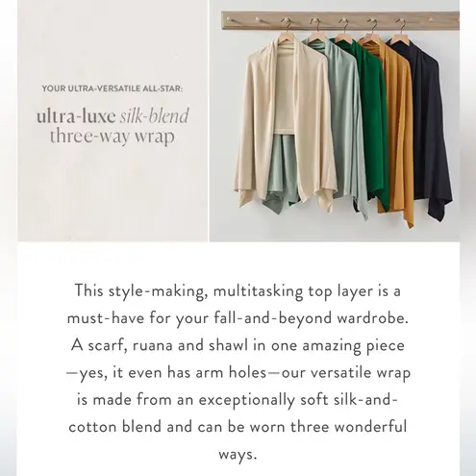
Task: Click the hanger holding the beige wrap
Action: [x=287, y=30]
